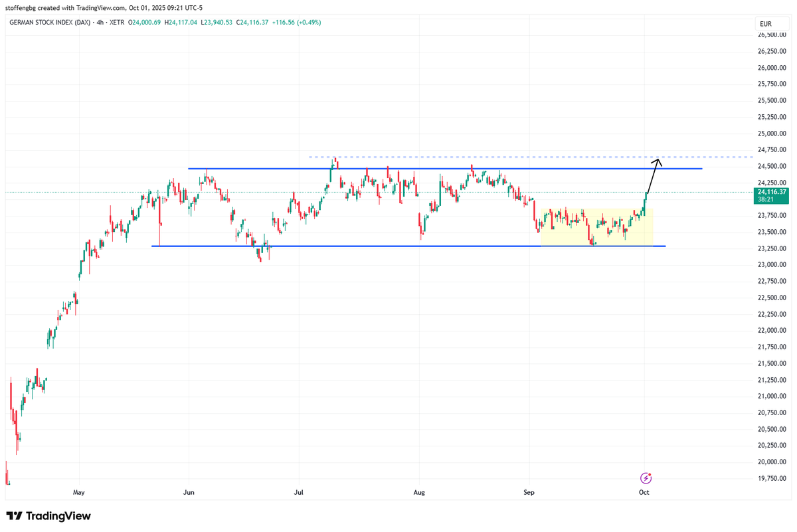797x532 pixels.
Task: Click the 24,750.00 price axis label
Action: [772, 150]
